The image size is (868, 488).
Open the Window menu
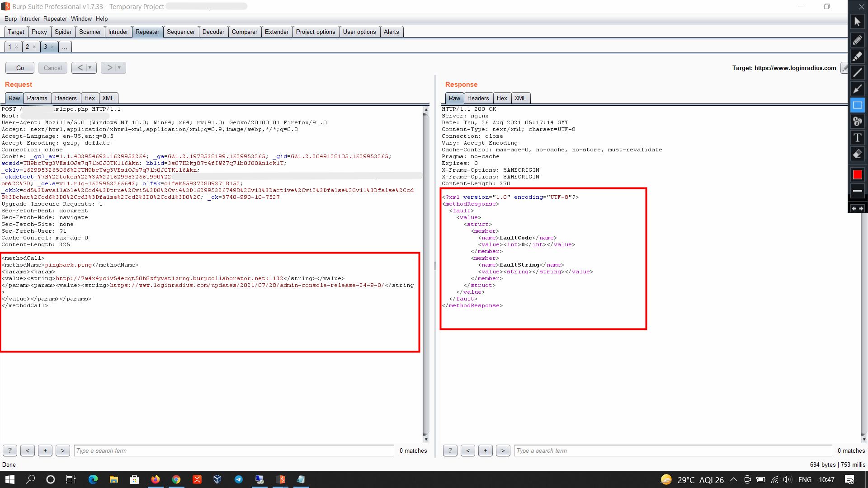pyautogui.click(x=81, y=19)
